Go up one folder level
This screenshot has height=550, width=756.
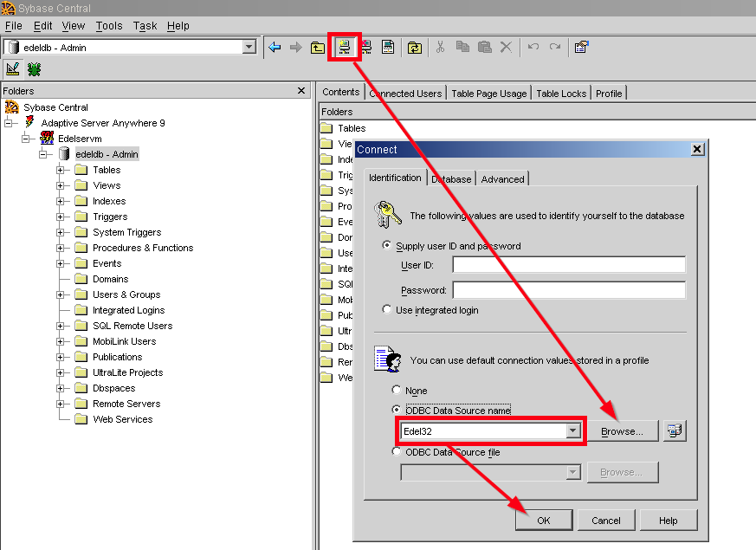point(318,47)
